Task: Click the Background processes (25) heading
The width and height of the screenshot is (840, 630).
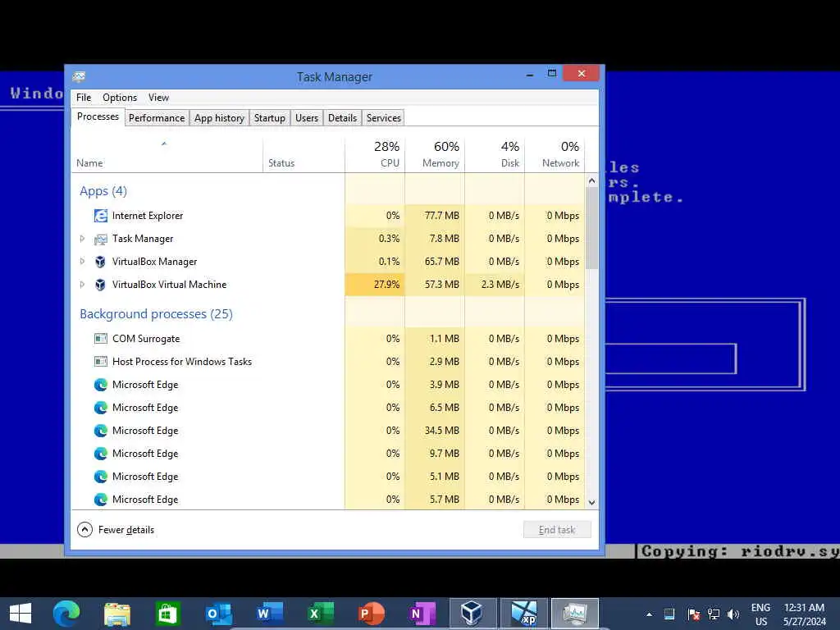Action: coord(156,314)
